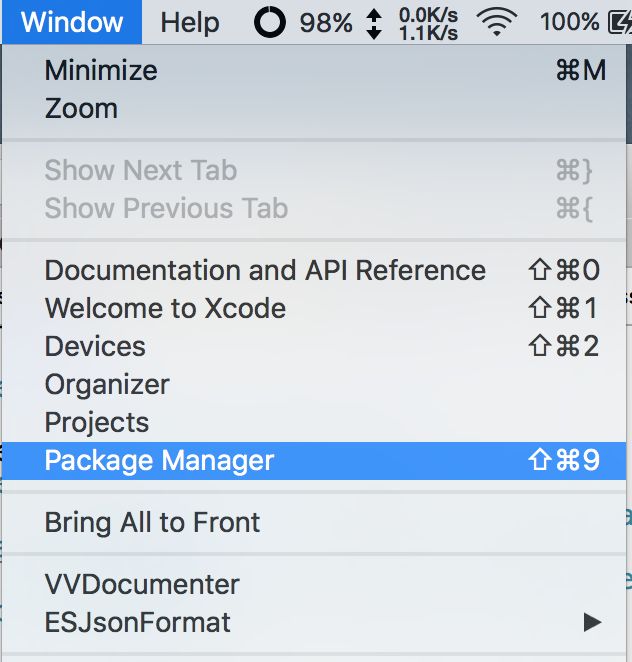Click the 98% CPU percentage indicator
This screenshot has height=662, width=632.
pyautogui.click(x=326, y=23)
